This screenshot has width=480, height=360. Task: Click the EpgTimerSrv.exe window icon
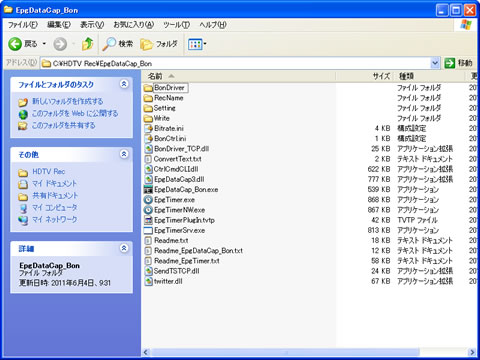pos(148,230)
